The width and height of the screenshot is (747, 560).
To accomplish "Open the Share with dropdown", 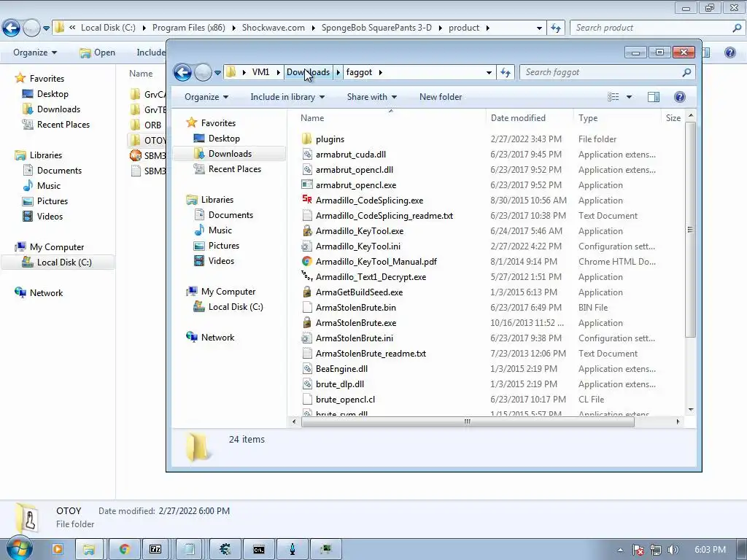I will click(x=371, y=97).
